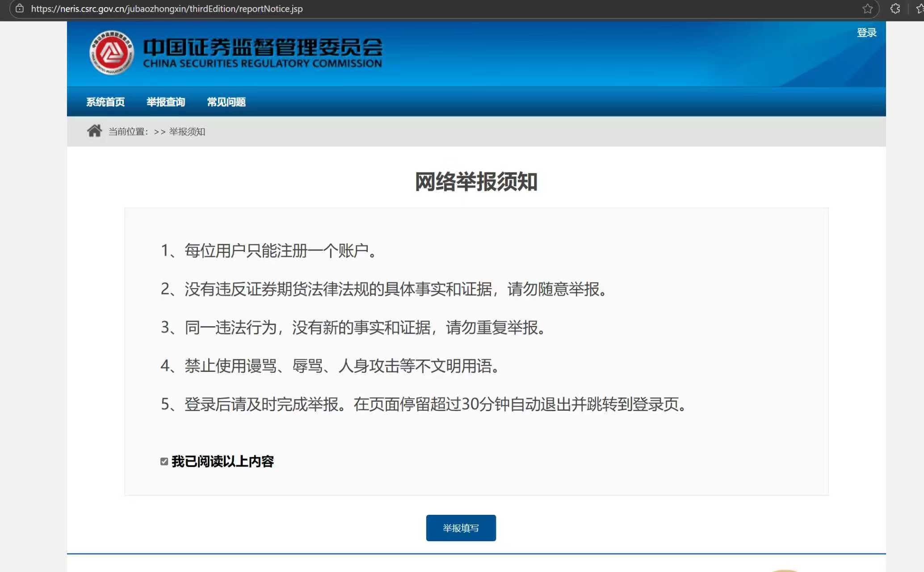Image resolution: width=924 pixels, height=572 pixels.
Task: Click the site info lock icon
Action: (20, 8)
